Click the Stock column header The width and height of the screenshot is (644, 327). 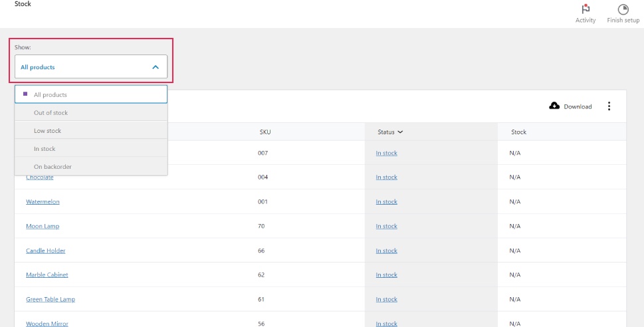point(518,132)
